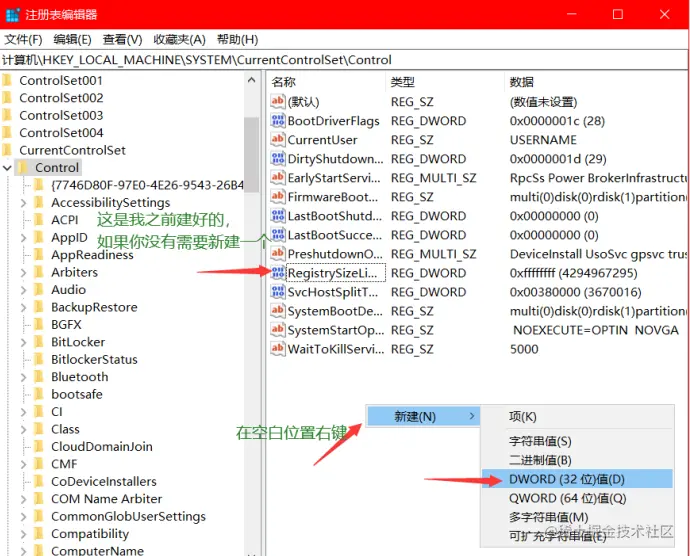
Task: Click the Compatibility folder icon
Action: coord(39,534)
